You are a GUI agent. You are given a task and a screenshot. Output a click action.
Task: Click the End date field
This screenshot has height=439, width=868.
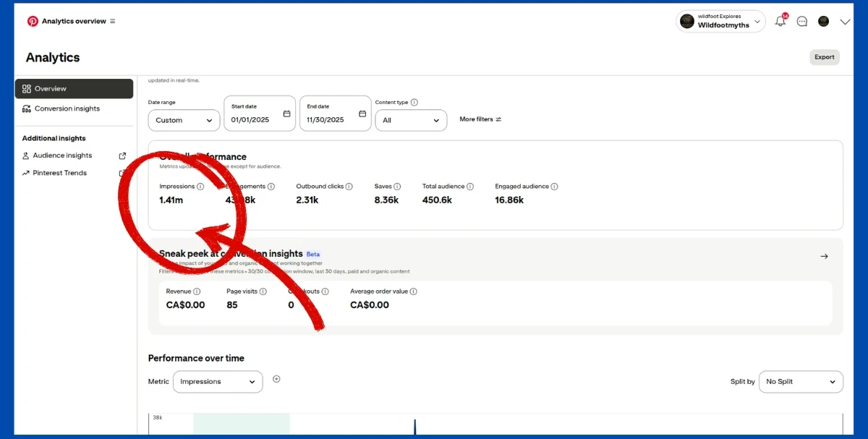coord(335,114)
